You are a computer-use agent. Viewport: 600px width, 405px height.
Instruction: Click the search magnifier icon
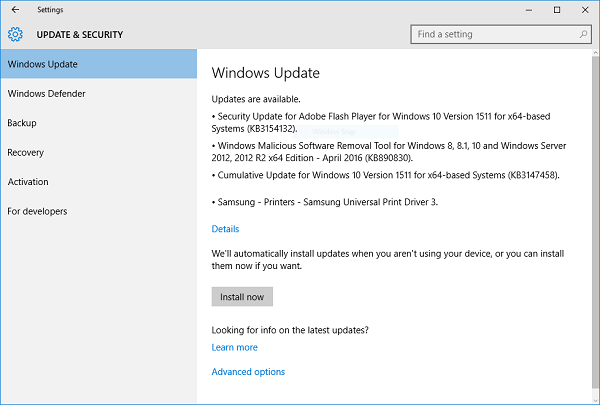(583, 34)
